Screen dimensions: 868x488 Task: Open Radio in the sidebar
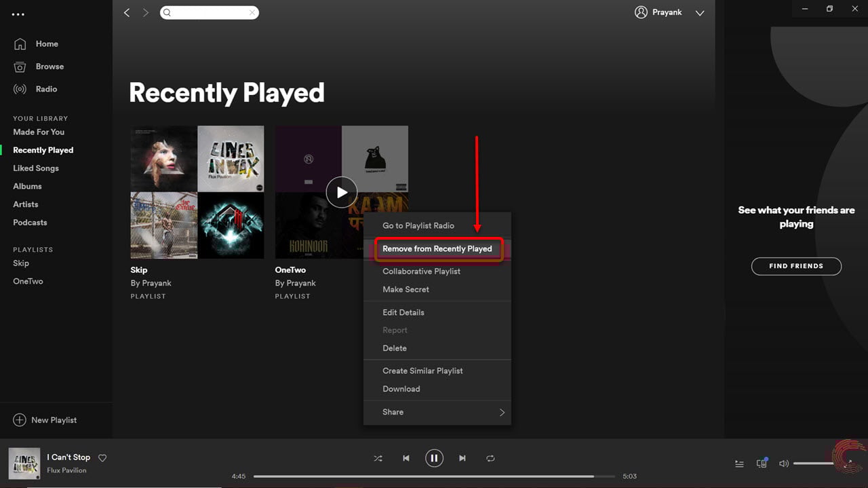tap(46, 89)
